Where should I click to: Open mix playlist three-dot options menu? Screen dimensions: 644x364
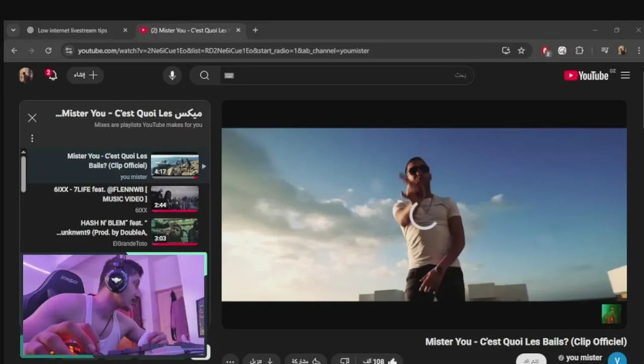click(32, 138)
